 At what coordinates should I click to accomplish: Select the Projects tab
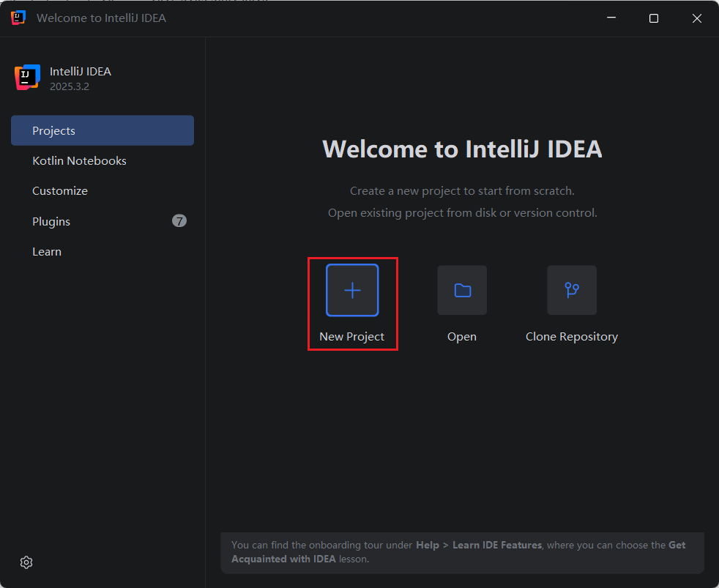(x=103, y=131)
